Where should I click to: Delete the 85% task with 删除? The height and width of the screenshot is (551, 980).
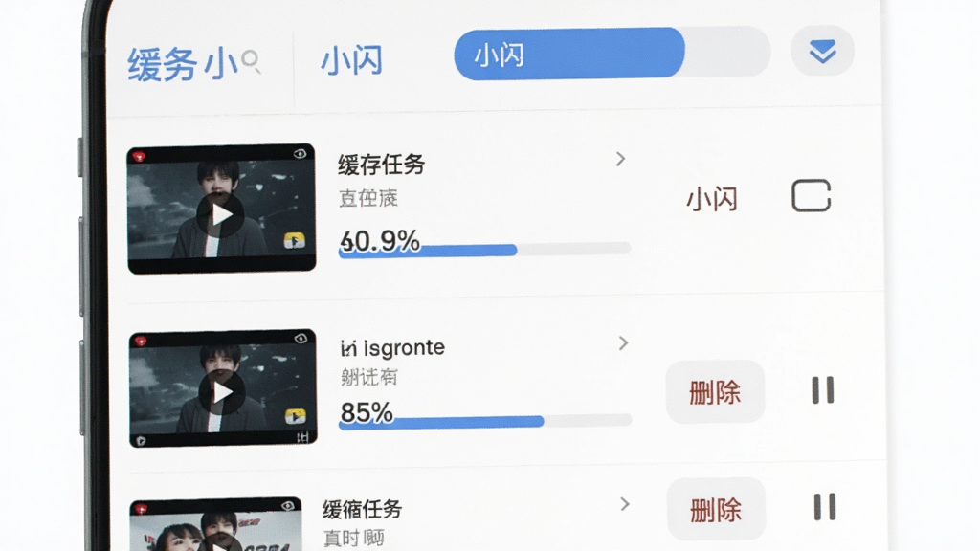[x=715, y=391]
